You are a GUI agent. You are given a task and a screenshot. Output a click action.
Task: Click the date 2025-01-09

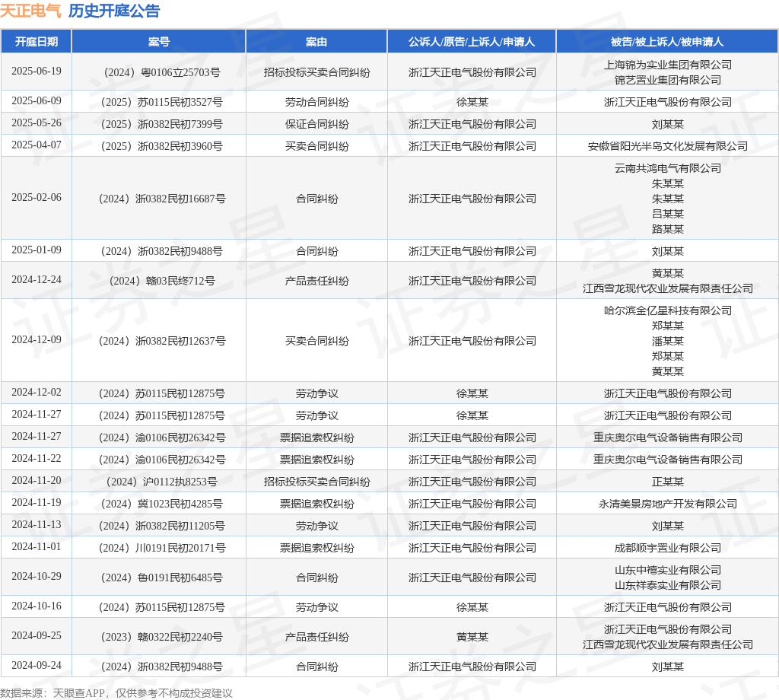(x=37, y=250)
